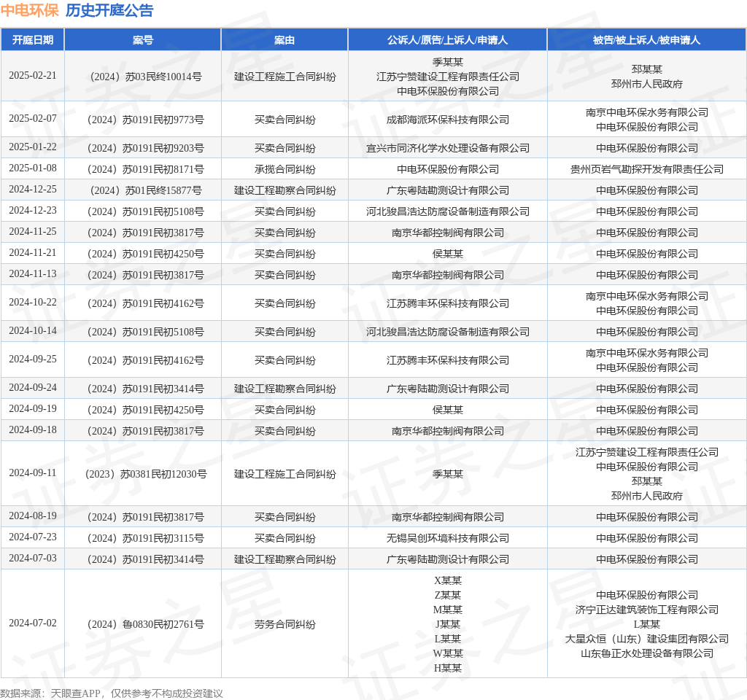
Task: Click plaintiff 无锡昊创环境科技有限公司
Action: click(x=447, y=538)
